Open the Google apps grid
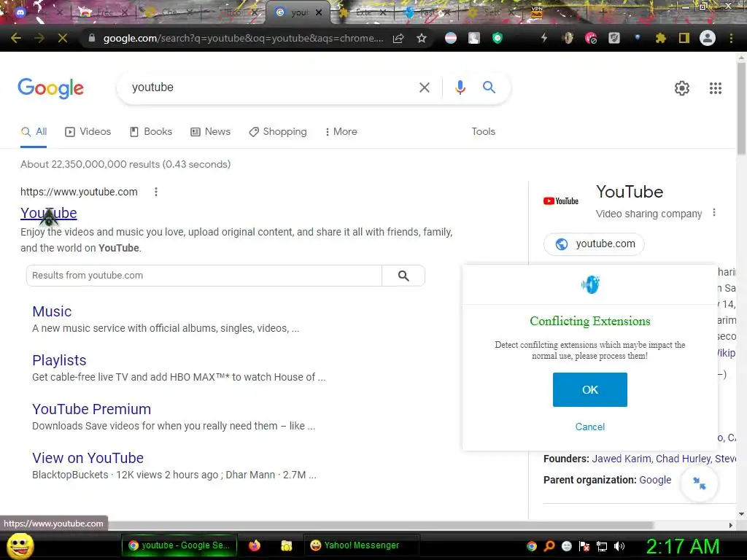 click(716, 88)
